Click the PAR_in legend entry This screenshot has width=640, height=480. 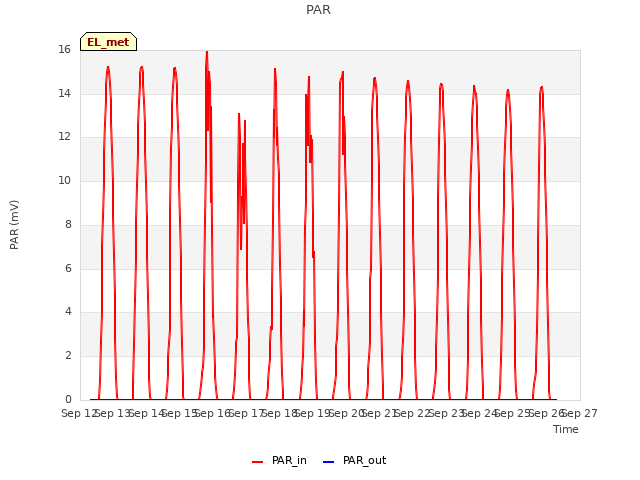(280, 460)
